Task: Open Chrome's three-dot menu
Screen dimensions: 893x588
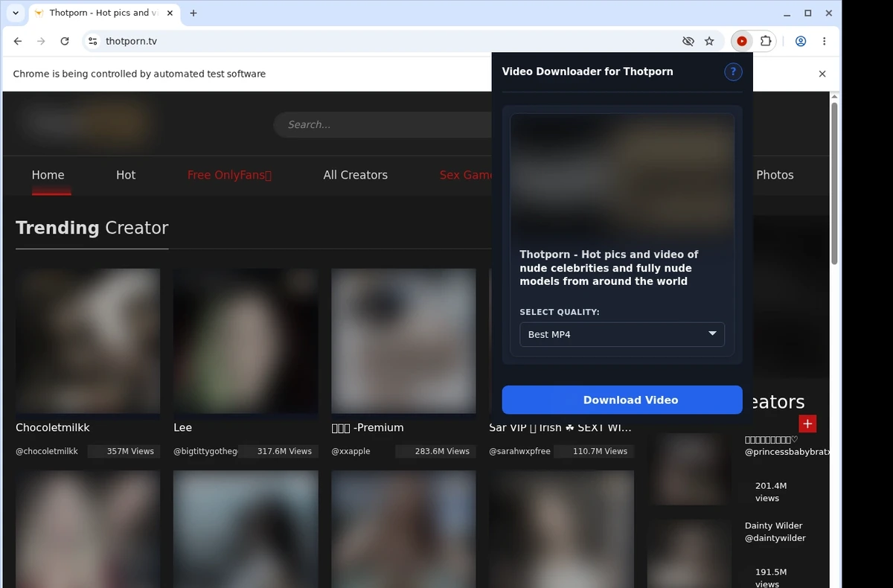Action: click(x=824, y=42)
